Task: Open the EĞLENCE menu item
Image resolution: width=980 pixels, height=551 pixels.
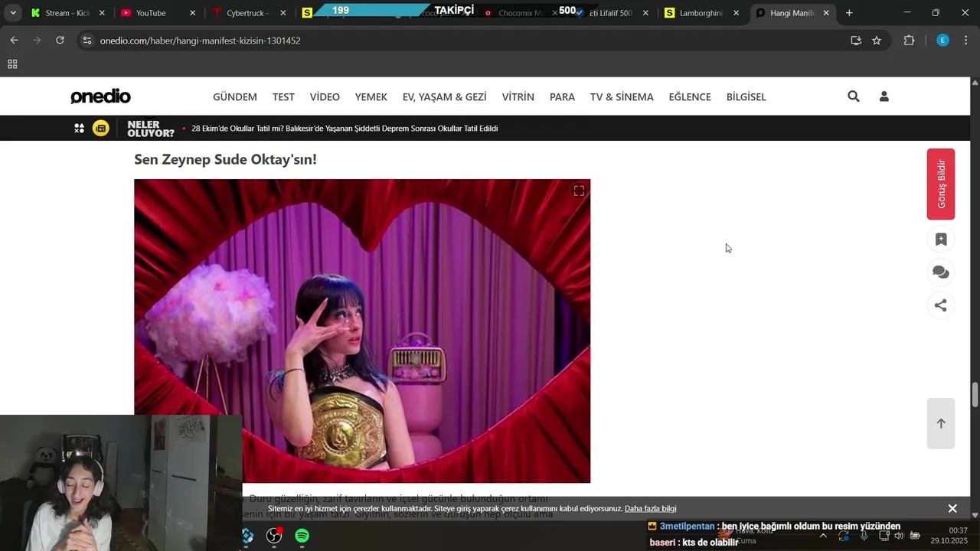Action: coord(690,97)
